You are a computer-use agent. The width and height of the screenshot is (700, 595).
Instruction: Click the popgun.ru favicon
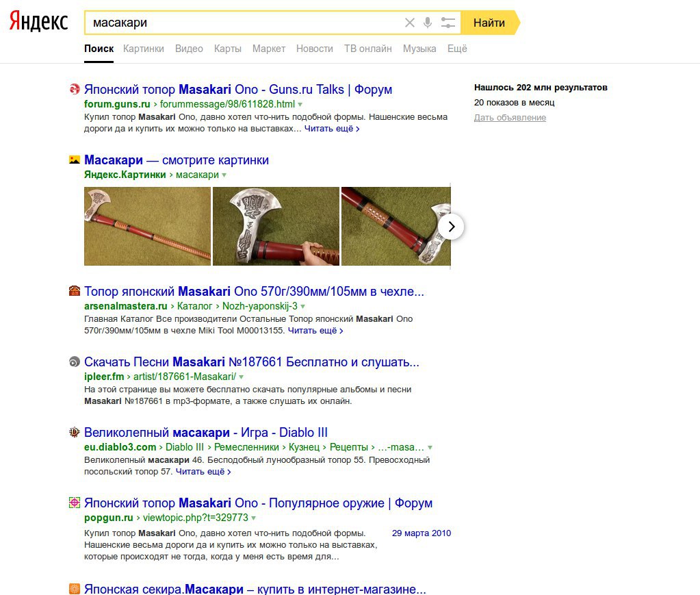[x=75, y=503]
